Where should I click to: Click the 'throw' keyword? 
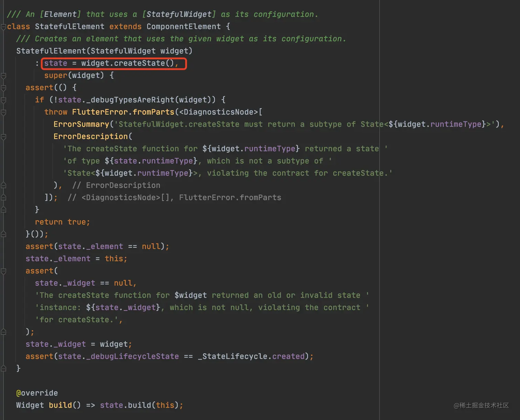[56, 112]
